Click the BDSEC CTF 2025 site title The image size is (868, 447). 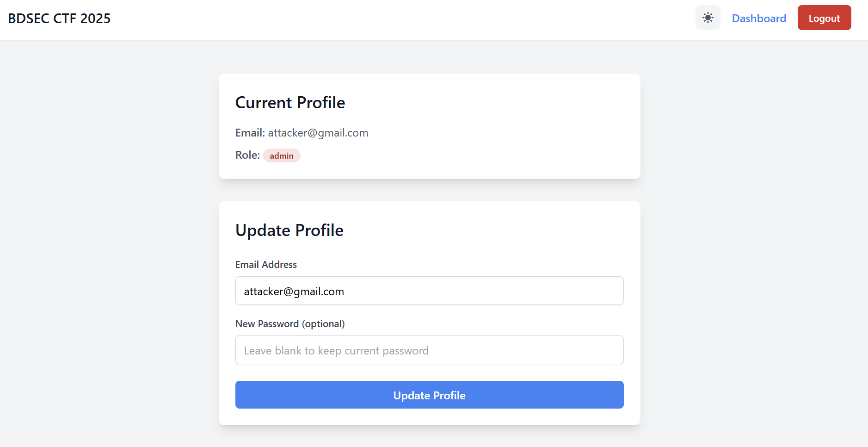pos(59,19)
